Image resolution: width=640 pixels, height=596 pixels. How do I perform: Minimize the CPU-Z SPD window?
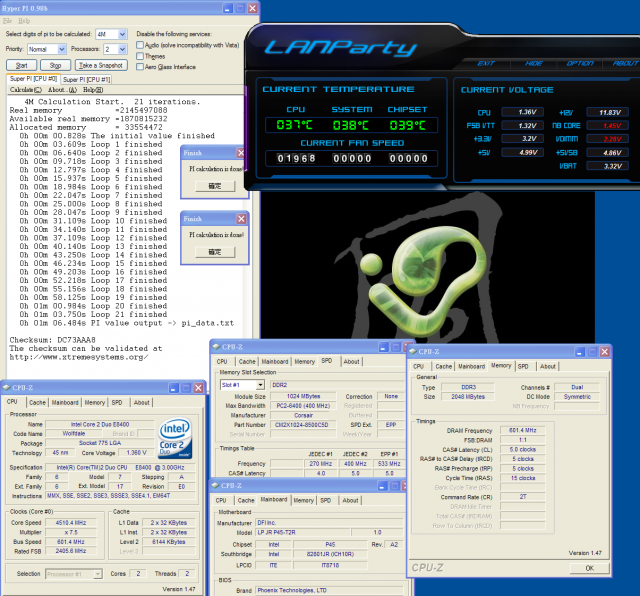tap(383, 347)
